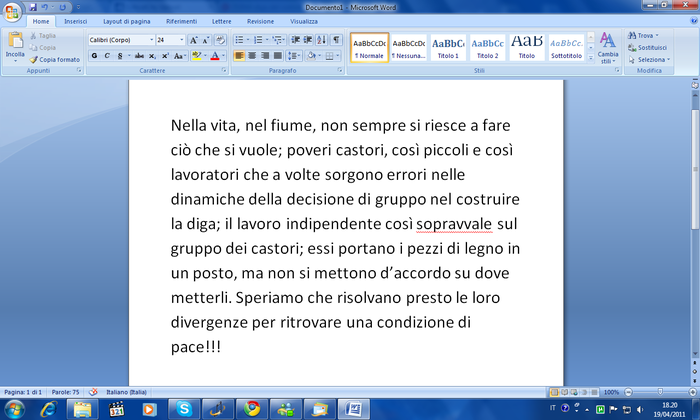Apply the Sottotitolo style
Image resolution: width=700 pixels, height=420 pixels.
[x=566, y=47]
